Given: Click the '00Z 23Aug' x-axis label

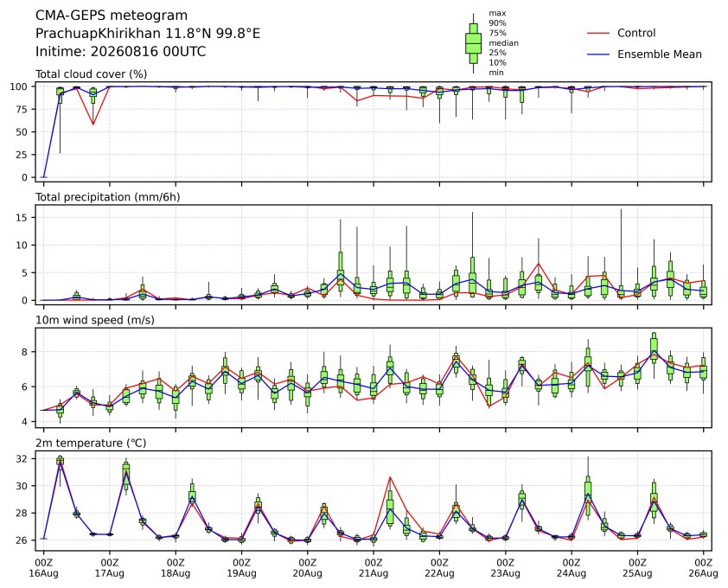Looking at the screenshot, I should pos(505,568).
